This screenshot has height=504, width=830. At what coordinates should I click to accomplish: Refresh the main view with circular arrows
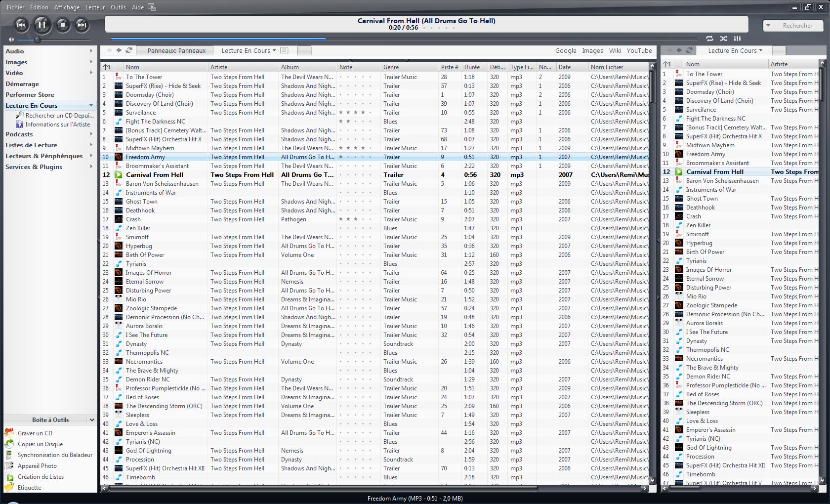pyautogui.click(x=129, y=50)
